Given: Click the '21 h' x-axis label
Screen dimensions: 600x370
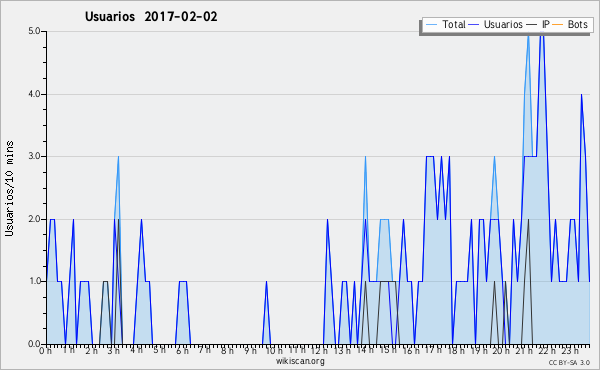Looking at the screenshot, I should (x=524, y=350).
